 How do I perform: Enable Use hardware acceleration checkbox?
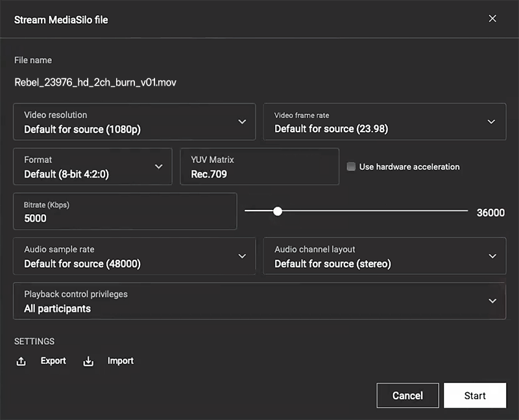coord(351,167)
